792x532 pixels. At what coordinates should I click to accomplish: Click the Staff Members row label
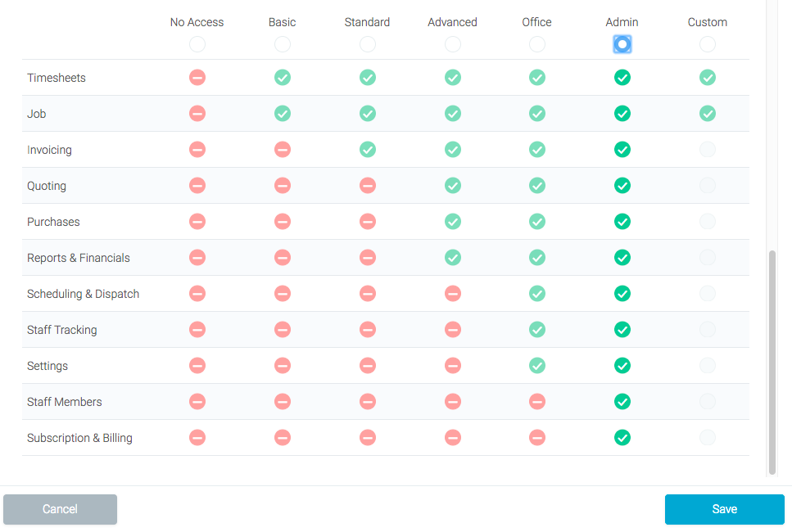64,402
